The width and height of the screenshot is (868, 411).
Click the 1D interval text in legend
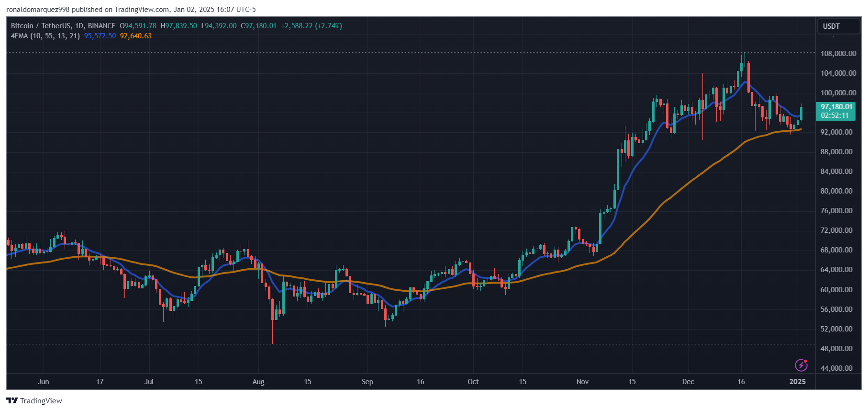point(79,26)
